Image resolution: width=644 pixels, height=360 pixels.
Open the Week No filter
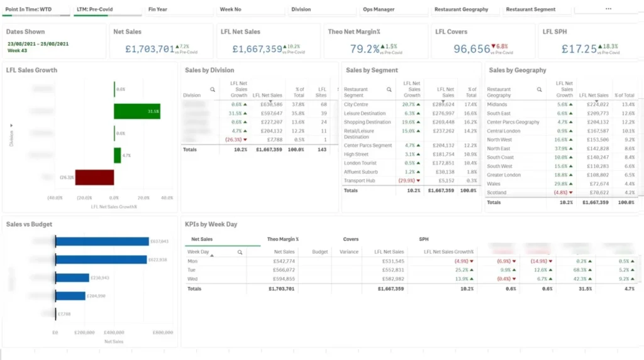point(250,9)
